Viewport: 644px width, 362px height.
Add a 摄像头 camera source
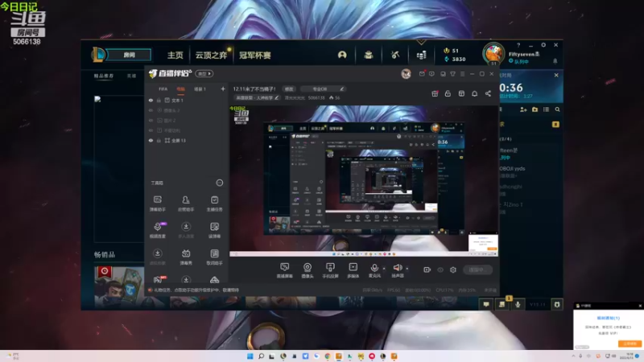pos(308,270)
